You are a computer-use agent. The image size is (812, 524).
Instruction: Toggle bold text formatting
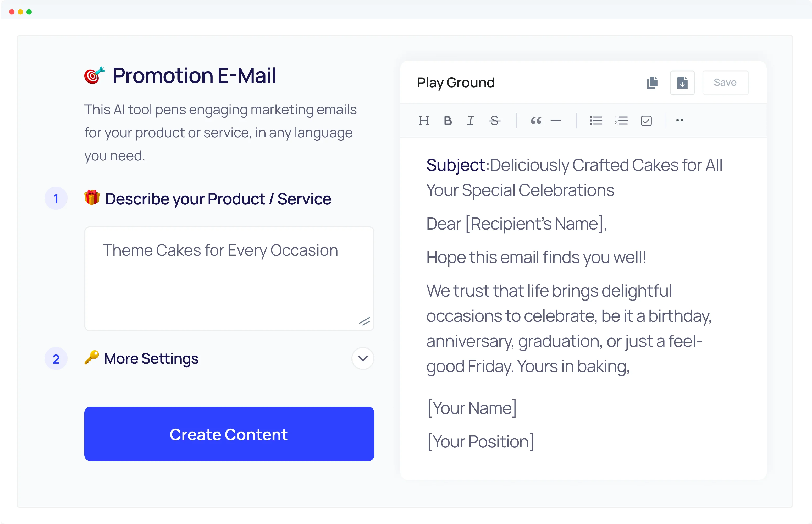[448, 121]
